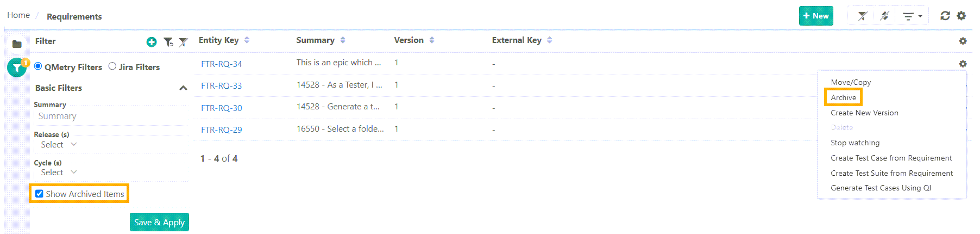Viewport: 980px width, 234px height.
Task: Select the QMetry Filters radio button
Action: [x=38, y=66]
